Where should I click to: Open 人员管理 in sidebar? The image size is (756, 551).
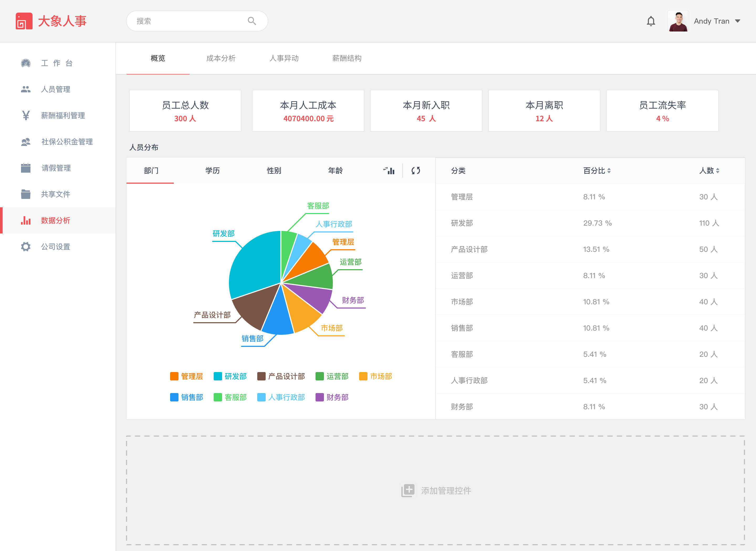[55, 89]
